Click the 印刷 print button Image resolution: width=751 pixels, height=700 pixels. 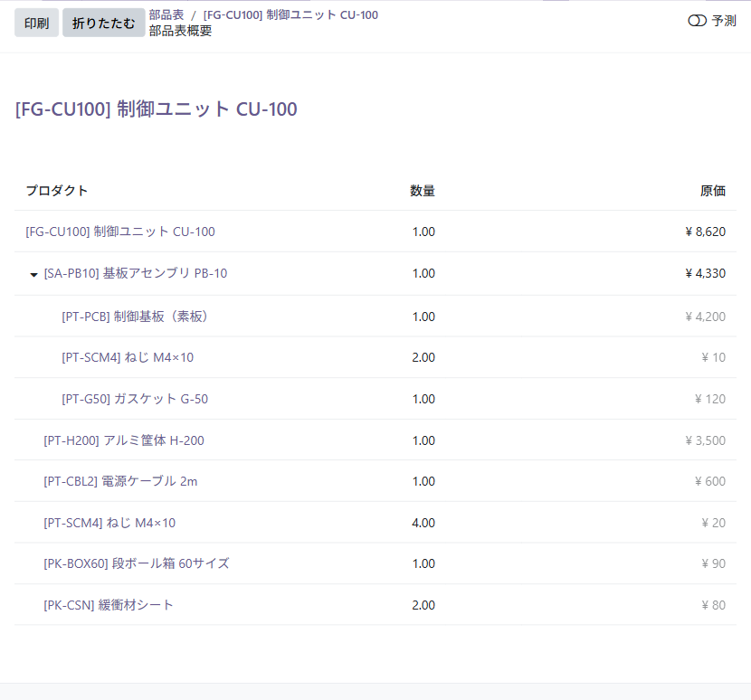click(36, 23)
